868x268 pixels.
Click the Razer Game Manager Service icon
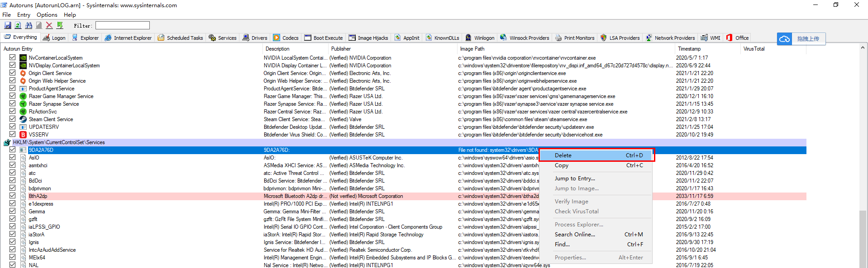pyautogui.click(x=23, y=96)
